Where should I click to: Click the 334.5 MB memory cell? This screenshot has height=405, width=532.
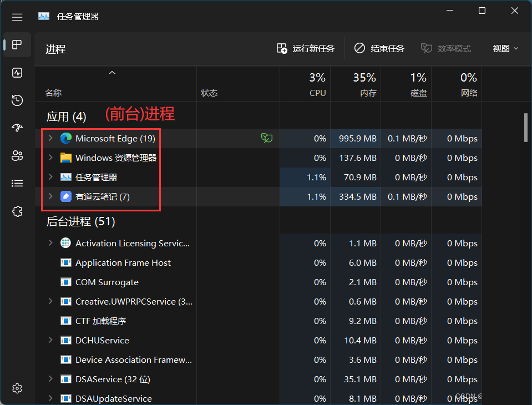[x=356, y=196]
